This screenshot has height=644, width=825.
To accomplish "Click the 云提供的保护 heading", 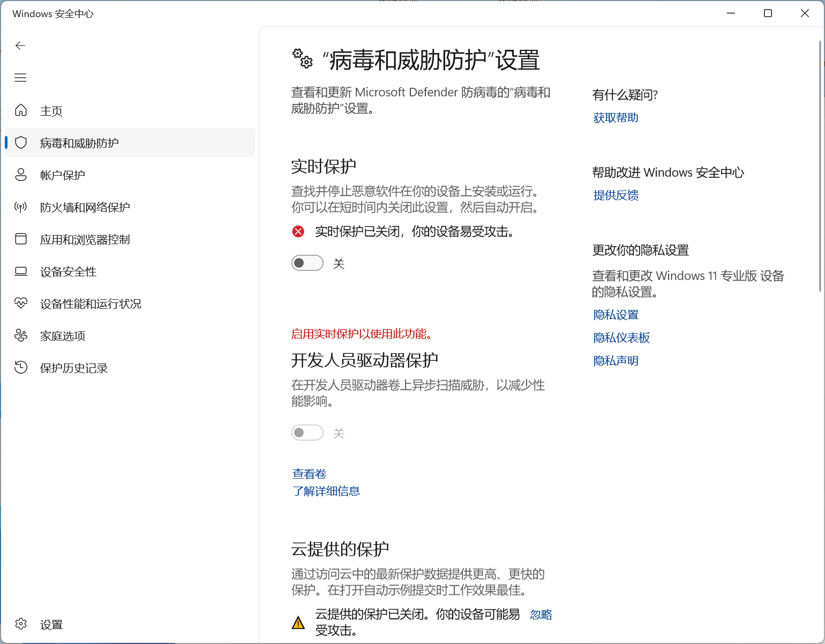I will (x=340, y=549).
